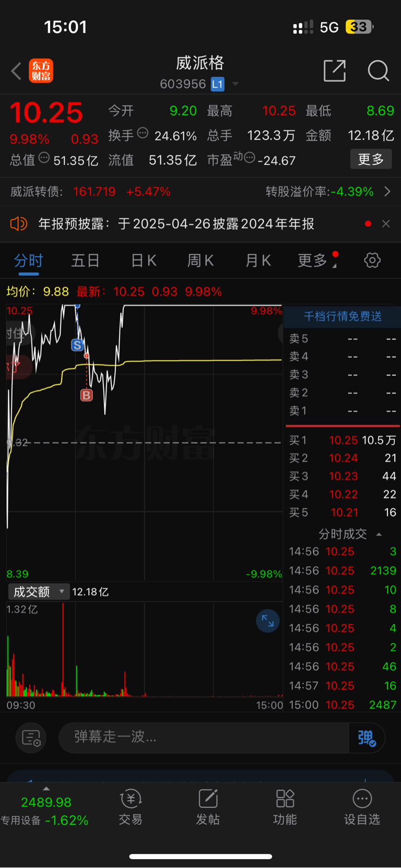Switch to the 五日 tab
Screen dimensions: 401x868
85,260
